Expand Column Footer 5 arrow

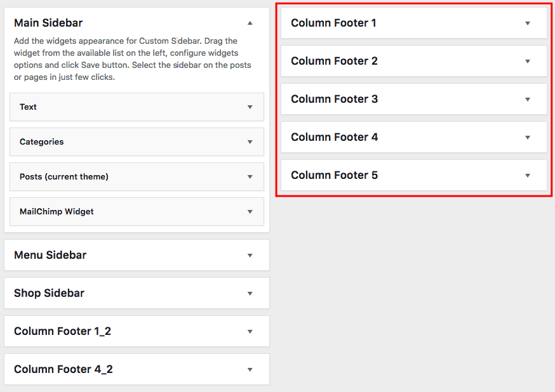coord(528,176)
